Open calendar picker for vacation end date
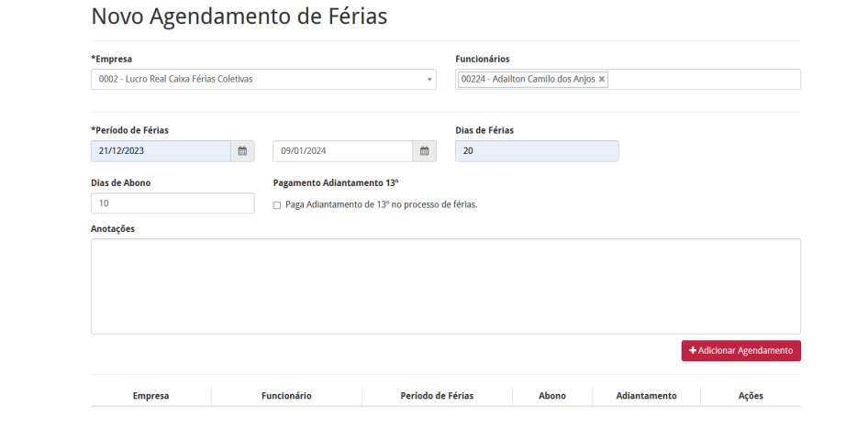Screen dimensions: 868x428 pyautogui.click(x=424, y=151)
